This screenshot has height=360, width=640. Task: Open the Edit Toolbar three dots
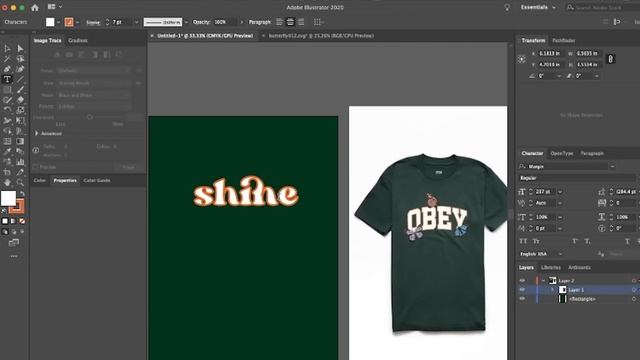click(x=14, y=256)
